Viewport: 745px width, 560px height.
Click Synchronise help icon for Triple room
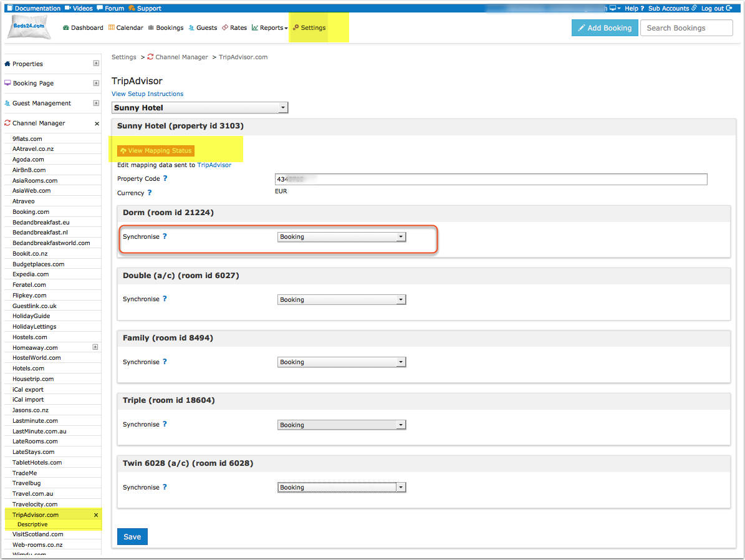click(165, 424)
